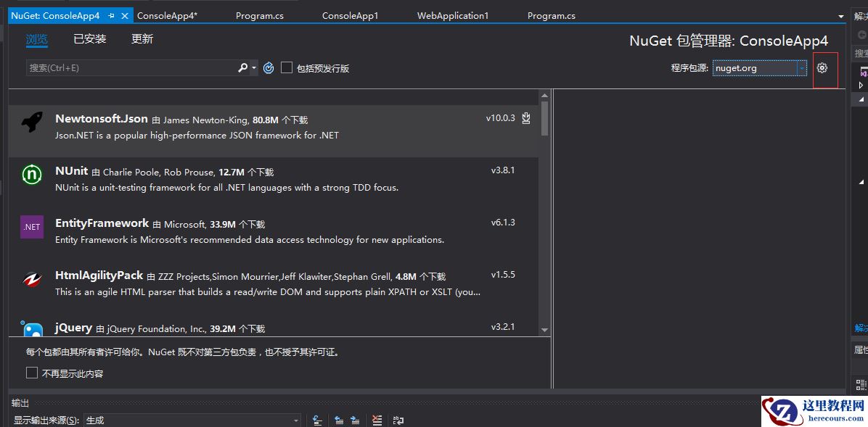This screenshot has height=427, width=868.
Task: Focus the 搜索(Ctrl+E) search field
Action: [x=132, y=67]
